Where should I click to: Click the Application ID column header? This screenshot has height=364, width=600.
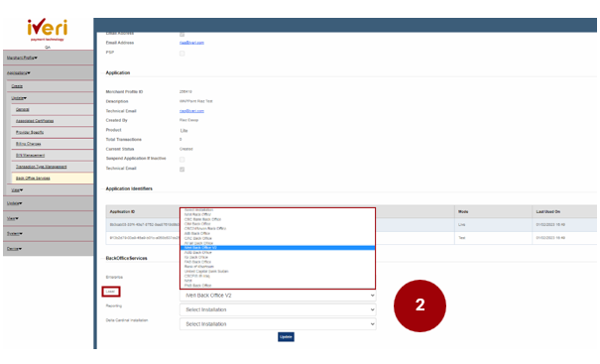[122, 211]
